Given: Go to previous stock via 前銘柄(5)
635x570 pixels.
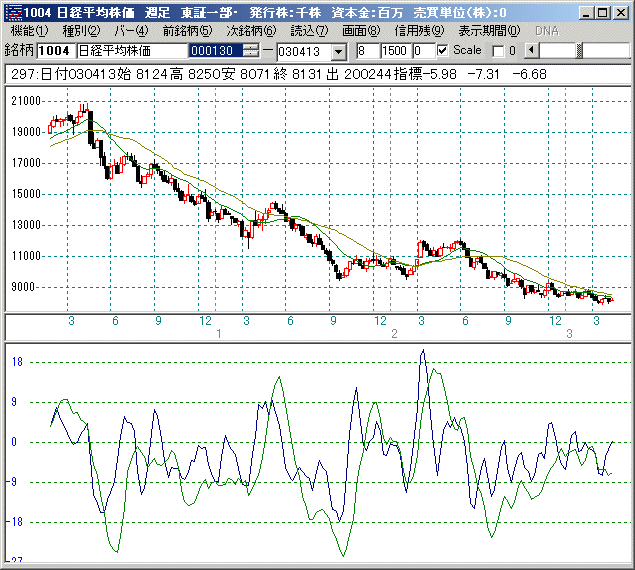Looking at the screenshot, I should [187, 31].
